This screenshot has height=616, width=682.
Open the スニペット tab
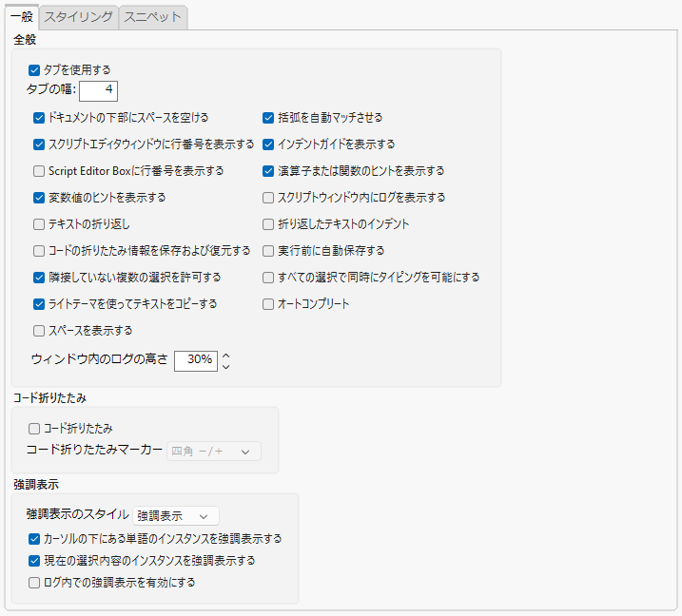pos(153,17)
